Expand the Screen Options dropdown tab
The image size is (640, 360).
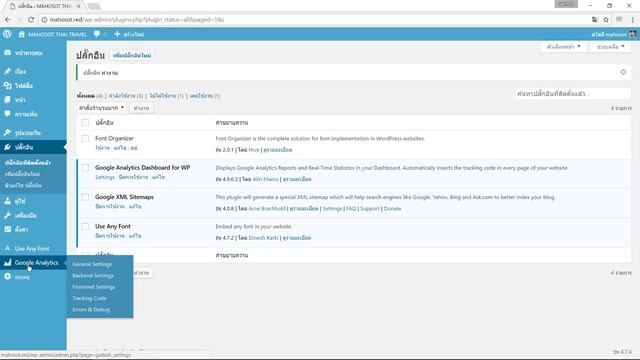(x=564, y=47)
